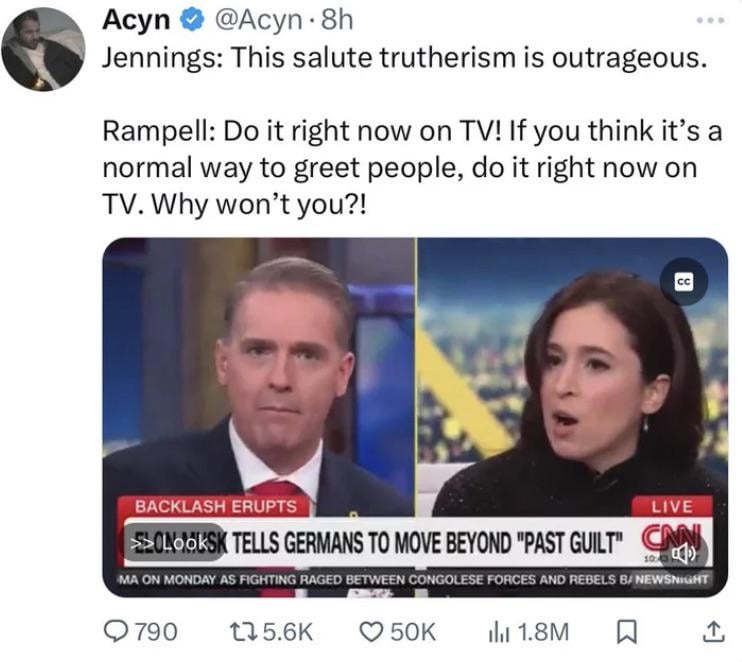Screen dimensions: 742x662
Task: Click the 790 replies count
Action: [157, 632]
